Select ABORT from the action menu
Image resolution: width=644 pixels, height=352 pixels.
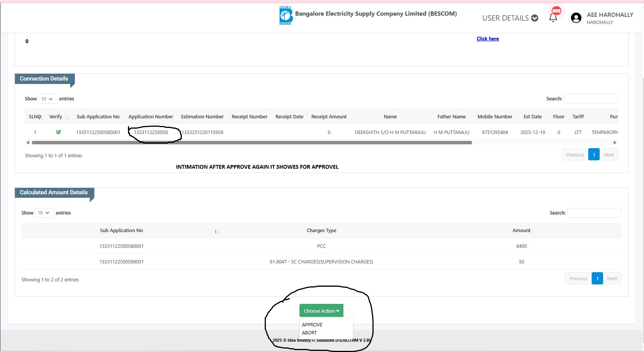coord(309,333)
